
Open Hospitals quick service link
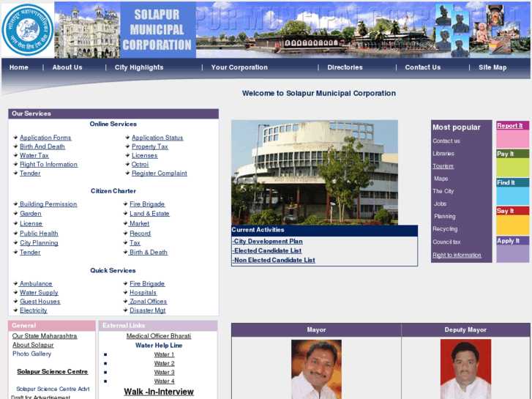click(143, 292)
